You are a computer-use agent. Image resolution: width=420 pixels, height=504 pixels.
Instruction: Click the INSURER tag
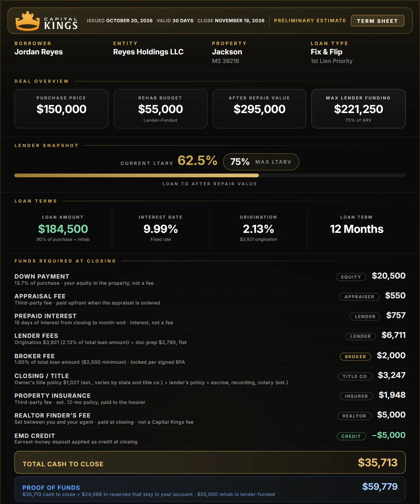coord(356,396)
